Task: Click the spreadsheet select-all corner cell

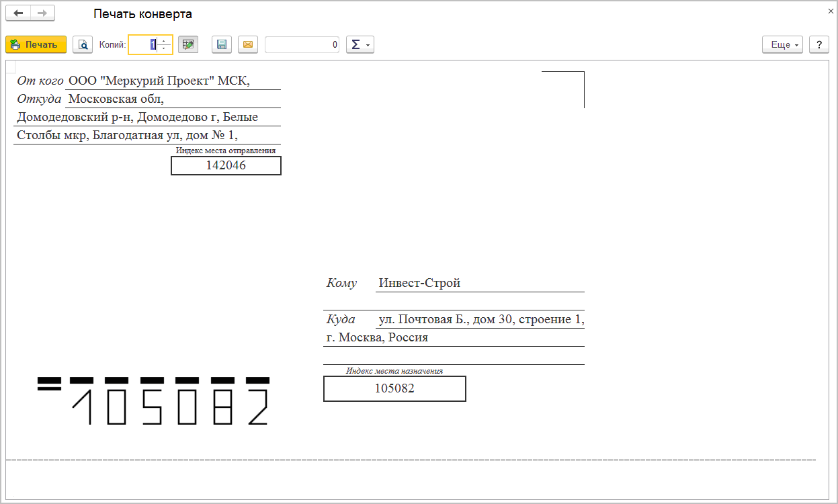Action: [x=9, y=66]
